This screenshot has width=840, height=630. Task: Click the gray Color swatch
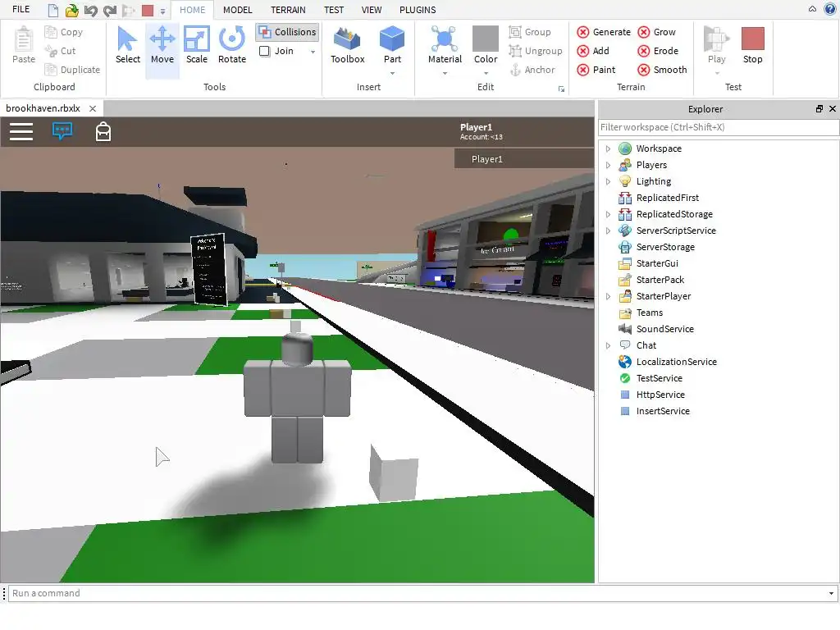tap(486, 39)
